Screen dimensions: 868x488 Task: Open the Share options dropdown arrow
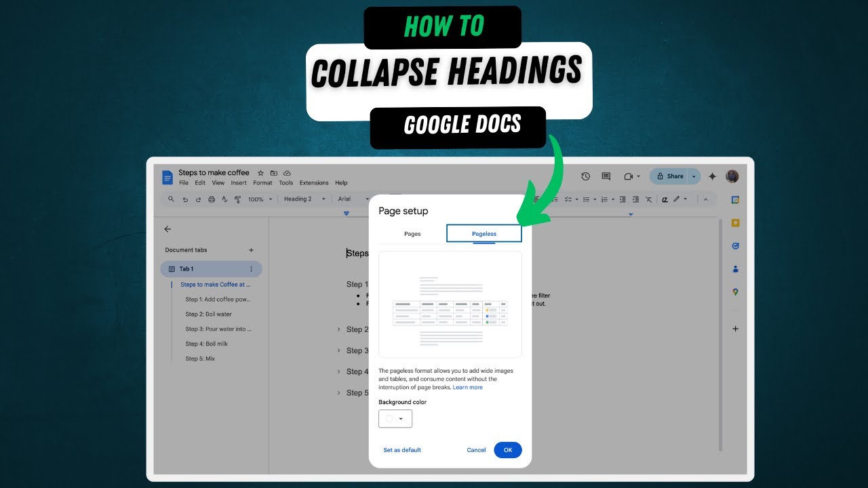[x=694, y=176]
